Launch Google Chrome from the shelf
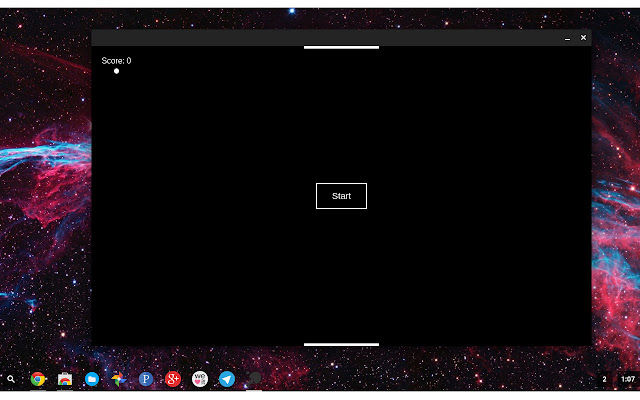Viewport: 640px width, 400px height. point(38,379)
